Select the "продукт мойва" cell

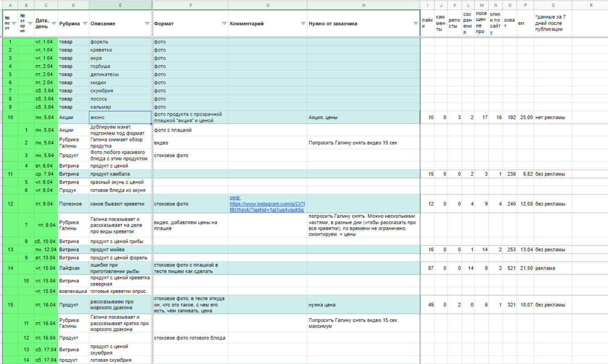point(120,249)
